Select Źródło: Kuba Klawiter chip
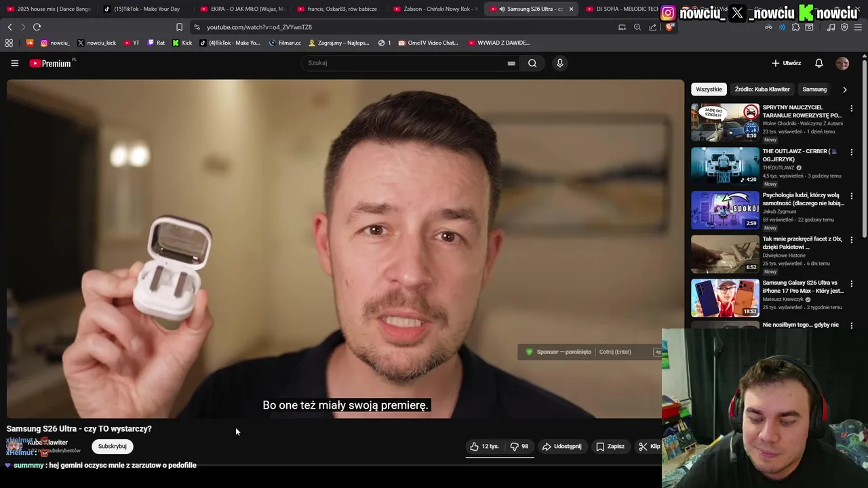Screen dimensions: 868x488 [762, 89]
